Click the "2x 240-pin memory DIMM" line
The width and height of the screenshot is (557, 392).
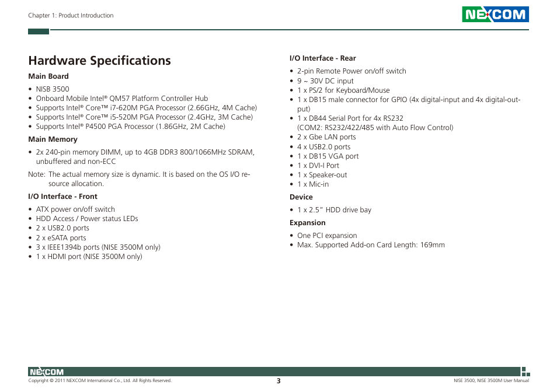click(x=145, y=156)
